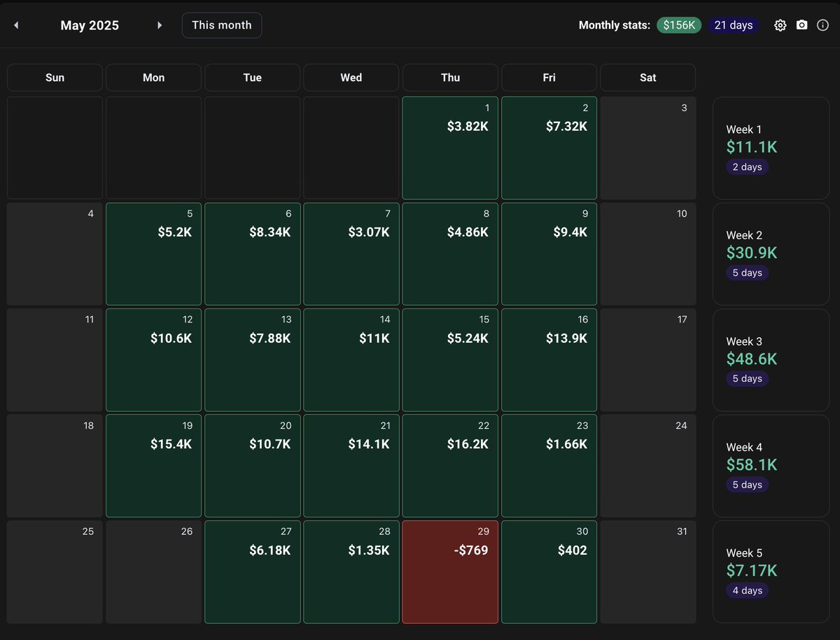Select the red May 29 loss cell

tap(450, 571)
